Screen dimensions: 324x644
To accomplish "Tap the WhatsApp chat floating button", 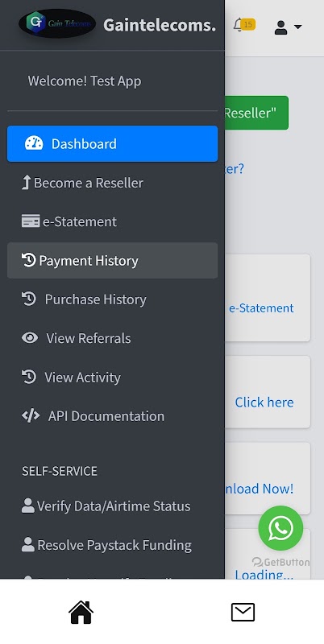I will click(280, 528).
